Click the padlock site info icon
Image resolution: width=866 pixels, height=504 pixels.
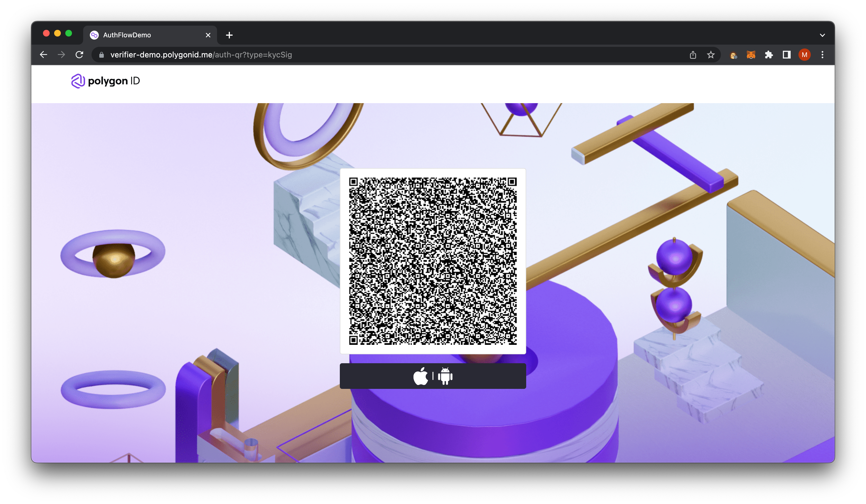(x=101, y=55)
